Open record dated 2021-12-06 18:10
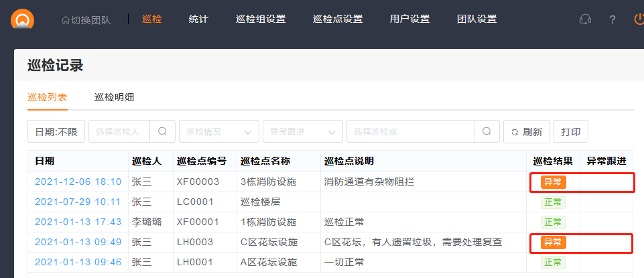Screen dimensions: 644x278 click(78, 182)
